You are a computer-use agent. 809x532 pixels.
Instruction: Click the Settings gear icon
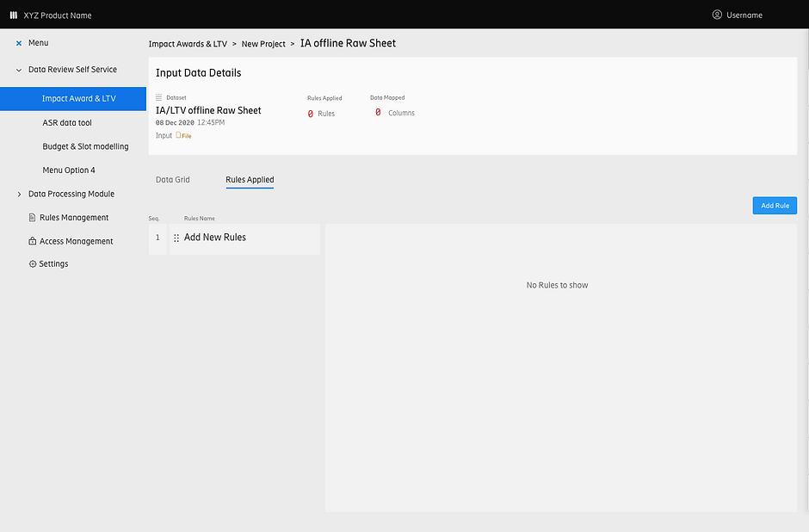pyautogui.click(x=33, y=263)
